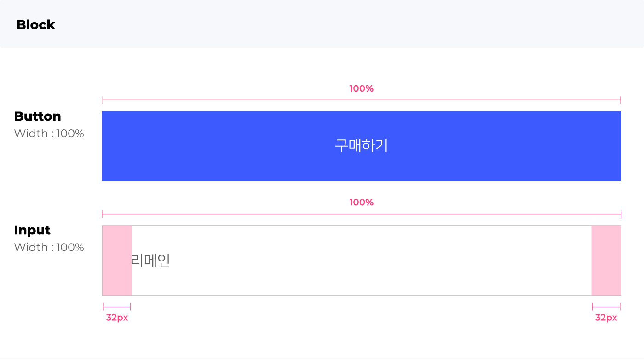Click the pink width guide line above button

(362, 100)
